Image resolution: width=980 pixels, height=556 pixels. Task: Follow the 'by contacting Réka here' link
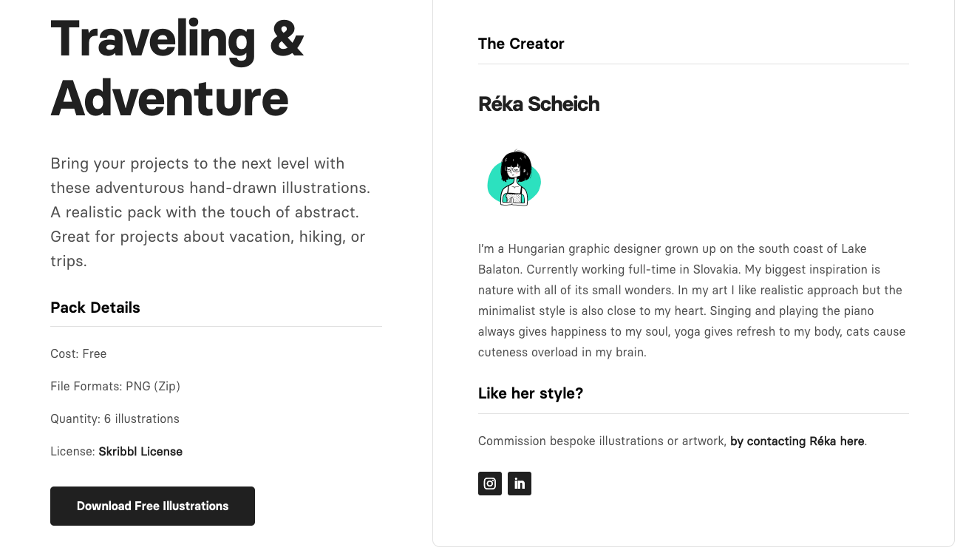point(797,441)
